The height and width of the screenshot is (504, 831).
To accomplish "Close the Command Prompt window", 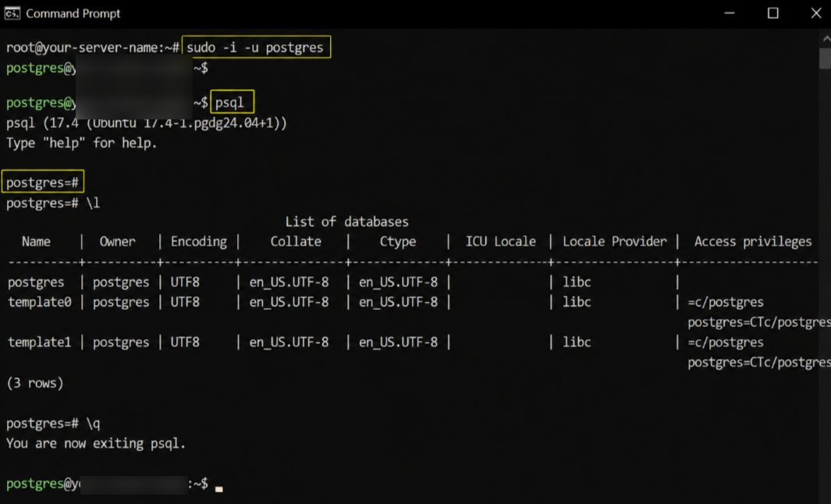I will coord(816,13).
